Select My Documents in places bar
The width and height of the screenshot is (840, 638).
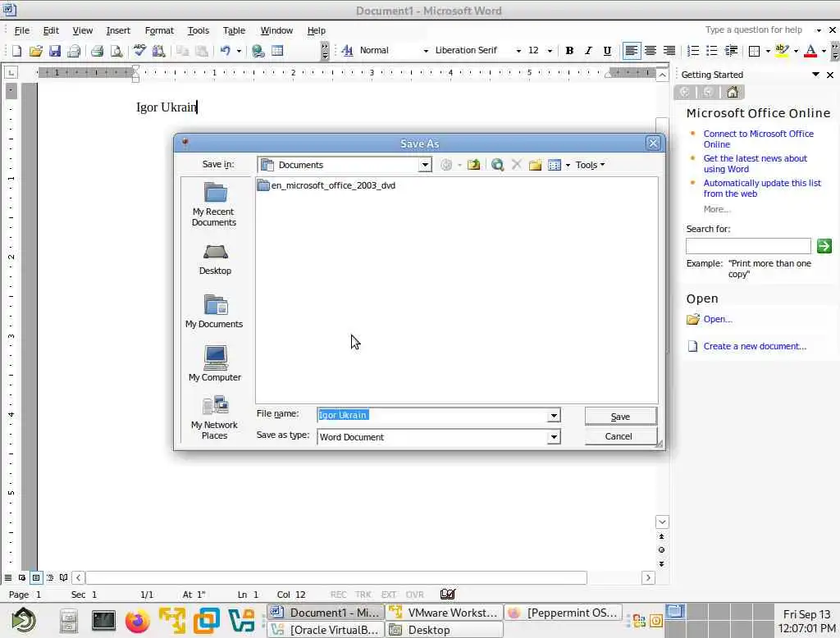tap(214, 311)
